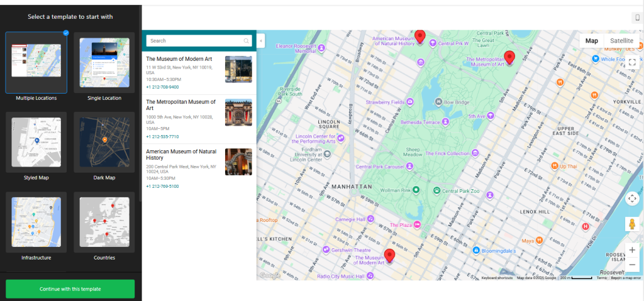Click the map camera controls icon
The image size is (644, 301).
[632, 199]
